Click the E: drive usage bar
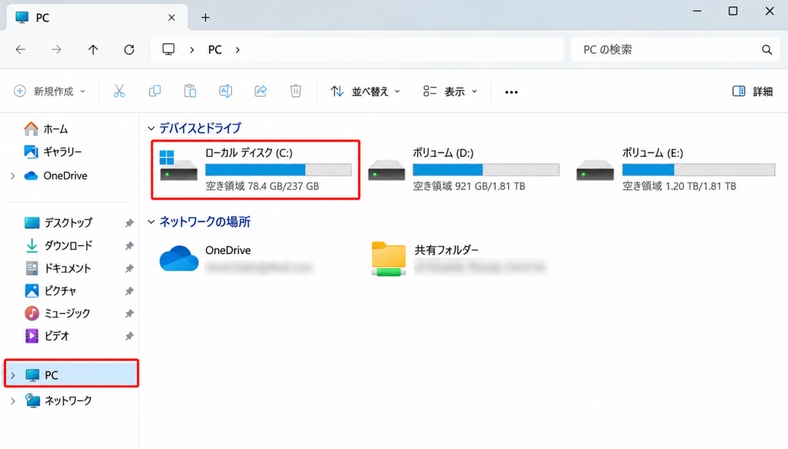This screenshot has width=788, height=449. pos(699,170)
